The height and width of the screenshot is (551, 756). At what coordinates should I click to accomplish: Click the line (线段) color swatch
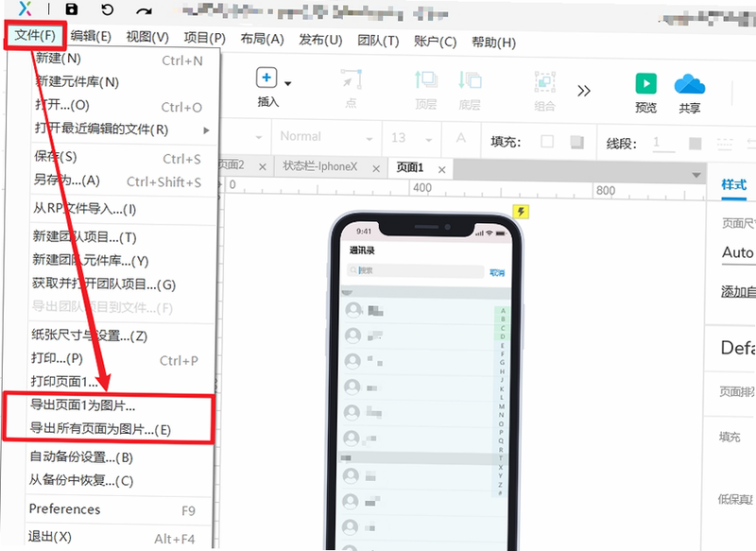pos(696,144)
